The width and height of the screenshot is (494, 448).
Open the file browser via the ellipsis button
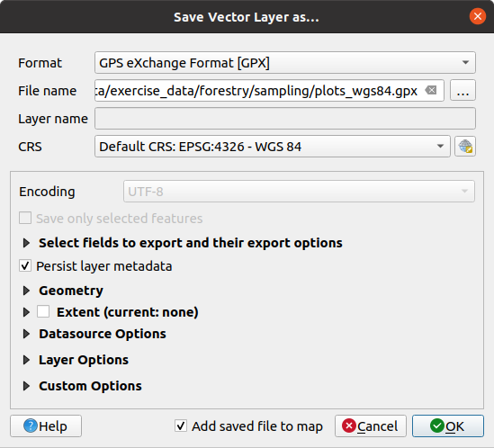[x=463, y=91]
